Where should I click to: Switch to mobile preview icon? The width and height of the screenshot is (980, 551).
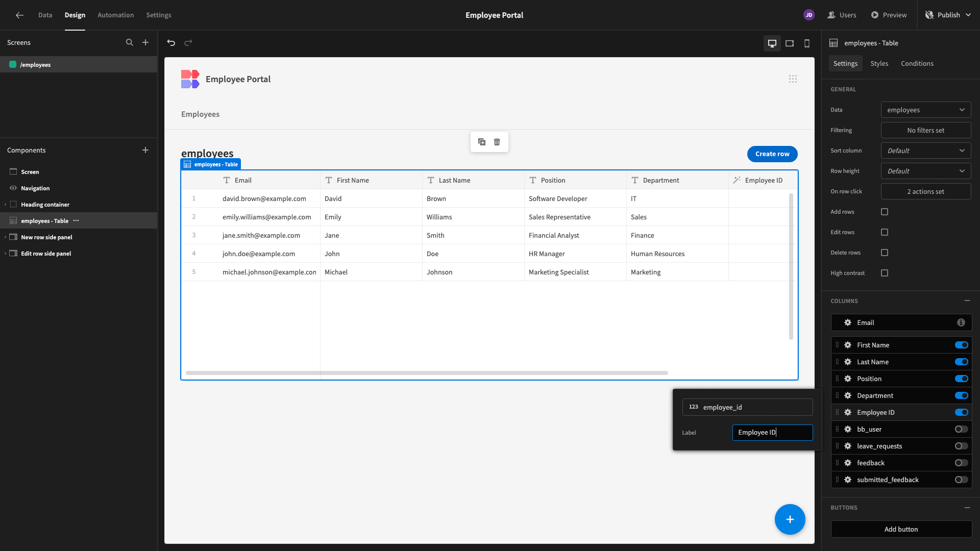[x=807, y=43]
